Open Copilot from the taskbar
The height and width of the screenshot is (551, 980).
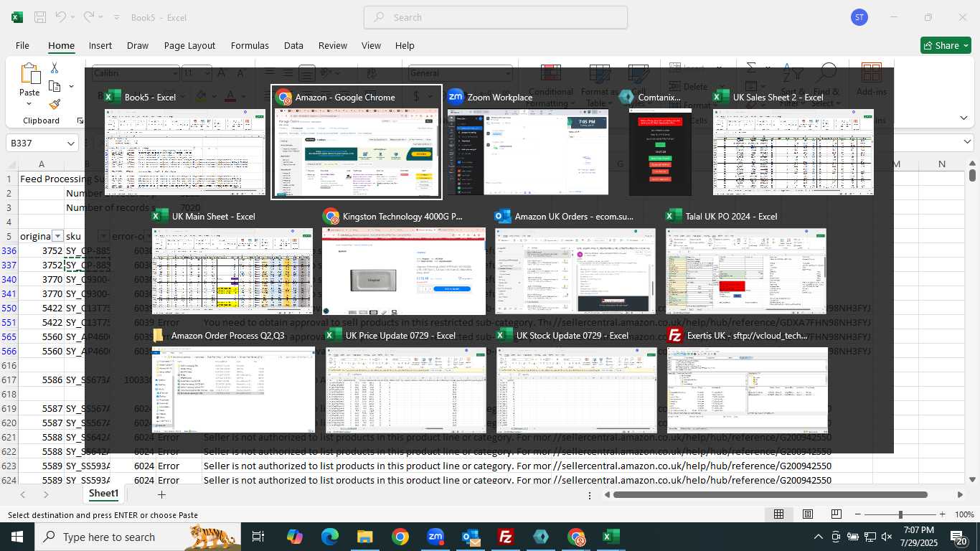[x=295, y=537]
